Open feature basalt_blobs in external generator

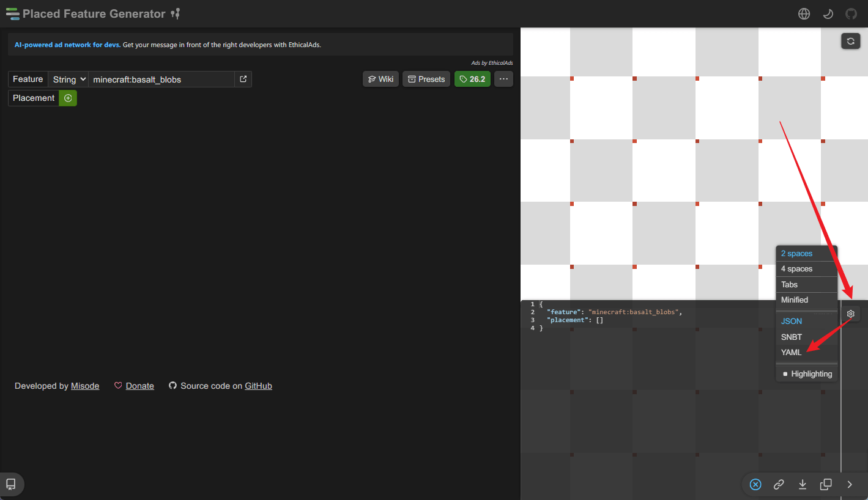243,79
